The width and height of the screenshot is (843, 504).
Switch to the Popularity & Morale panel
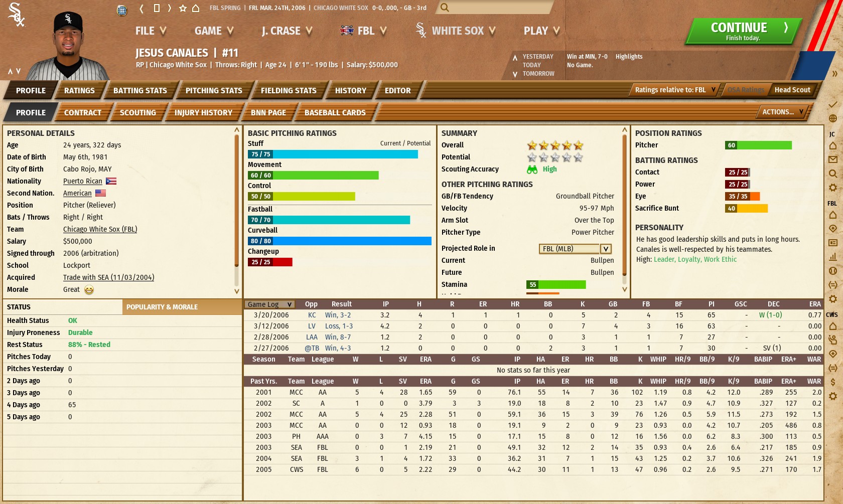[162, 307]
